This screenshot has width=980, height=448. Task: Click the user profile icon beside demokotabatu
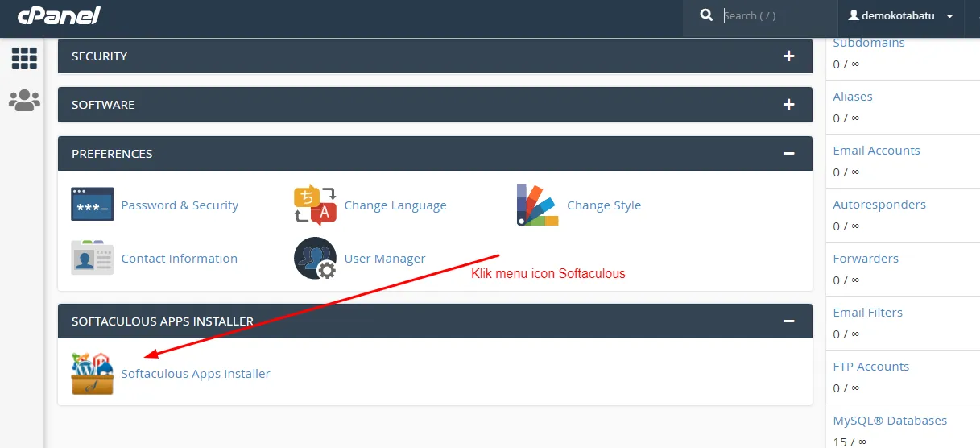point(854,15)
